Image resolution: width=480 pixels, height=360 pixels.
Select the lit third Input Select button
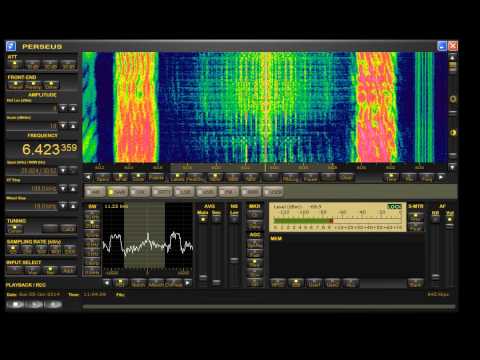click(x=50, y=270)
